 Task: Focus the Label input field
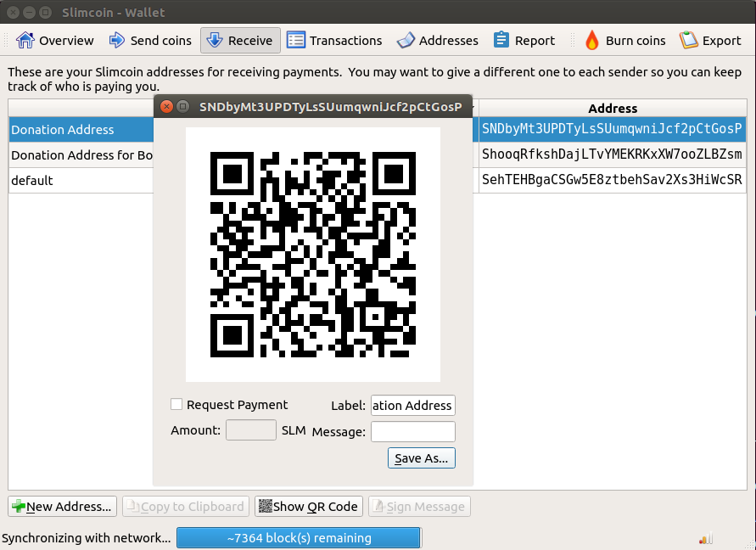412,405
